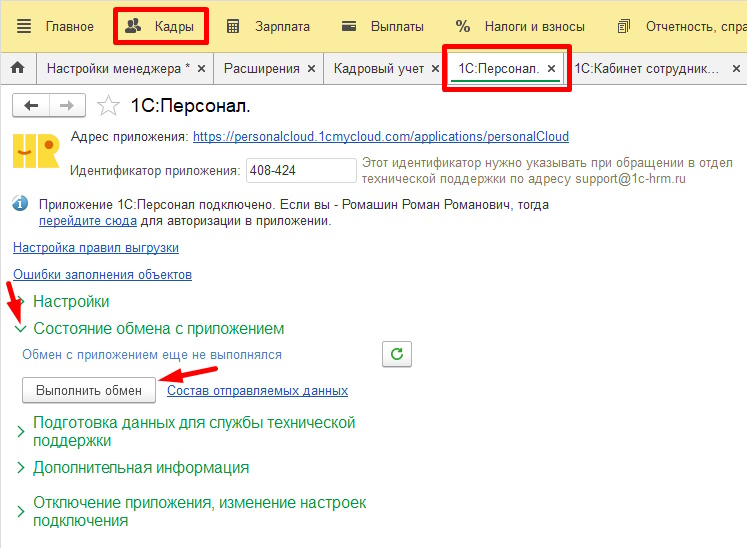The height and width of the screenshot is (548, 747).
Task: Close the Кадровый учет tab
Action: tap(435, 69)
